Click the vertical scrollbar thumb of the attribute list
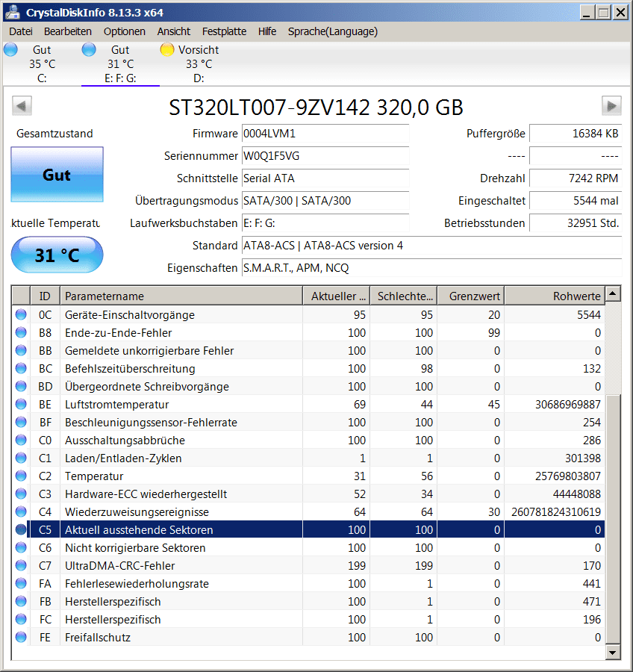 [x=613, y=518]
